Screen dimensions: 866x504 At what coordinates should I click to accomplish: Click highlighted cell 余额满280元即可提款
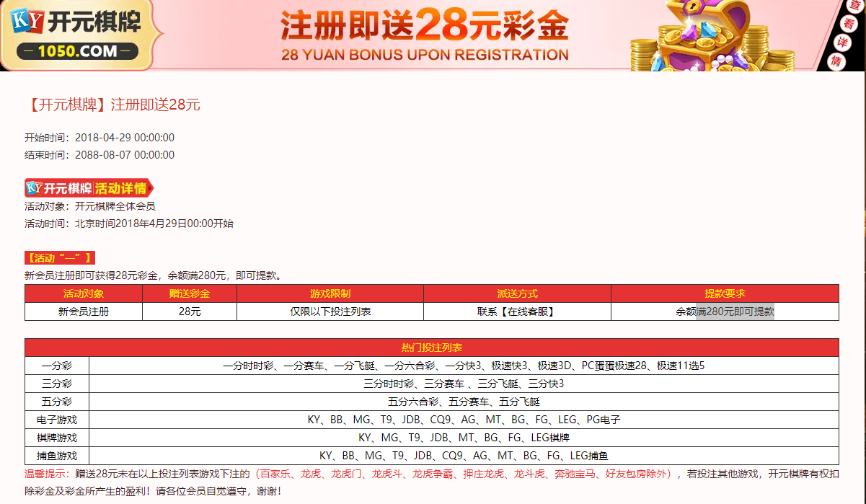[725, 312]
